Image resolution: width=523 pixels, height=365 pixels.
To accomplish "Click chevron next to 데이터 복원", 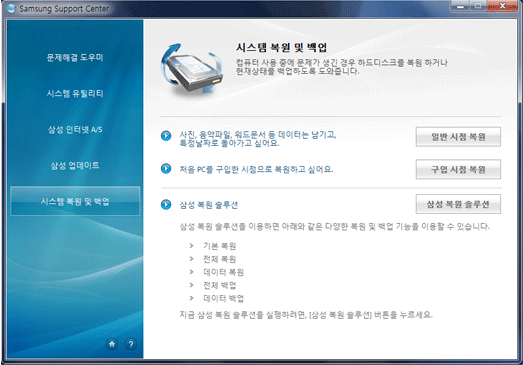I will tap(191, 272).
